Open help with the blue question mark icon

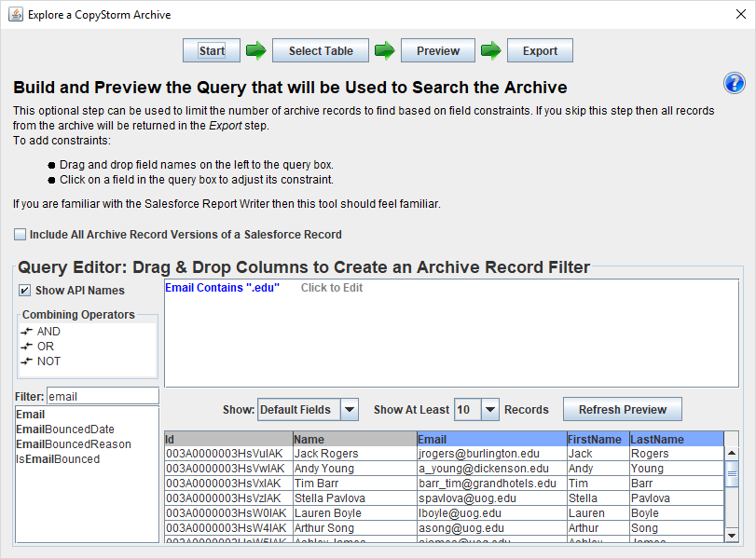[734, 83]
